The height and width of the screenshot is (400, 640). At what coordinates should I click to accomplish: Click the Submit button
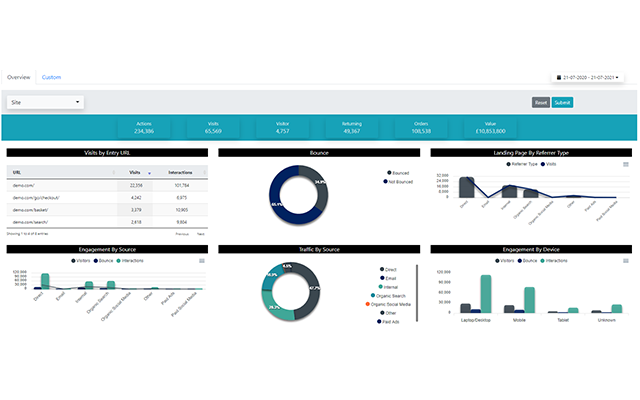tap(562, 102)
